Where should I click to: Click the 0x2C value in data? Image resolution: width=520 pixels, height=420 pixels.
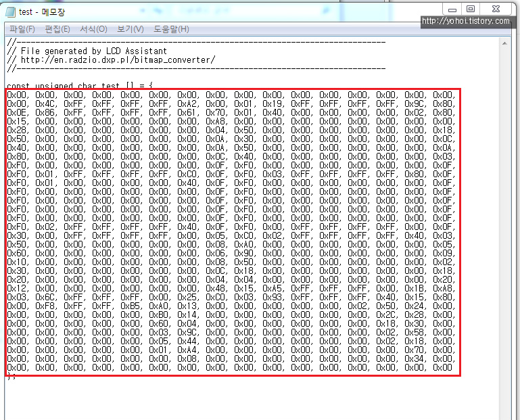pos(385,315)
